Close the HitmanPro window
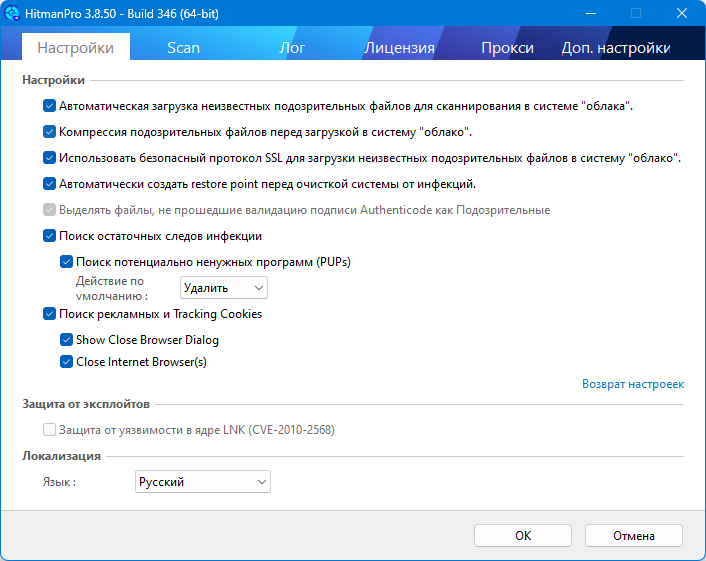This screenshot has height=561, width=706. click(x=682, y=14)
